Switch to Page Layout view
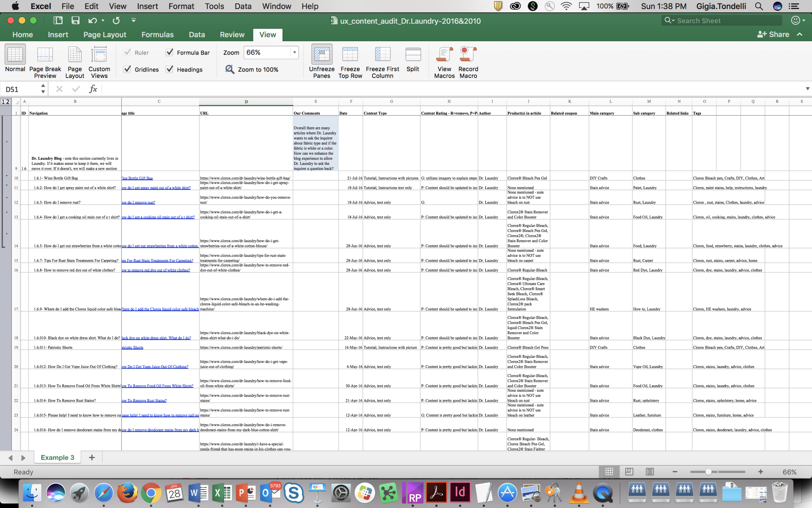The height and width of the screenshot is (508, 812). pyautogui.click(x=74, y=62)
